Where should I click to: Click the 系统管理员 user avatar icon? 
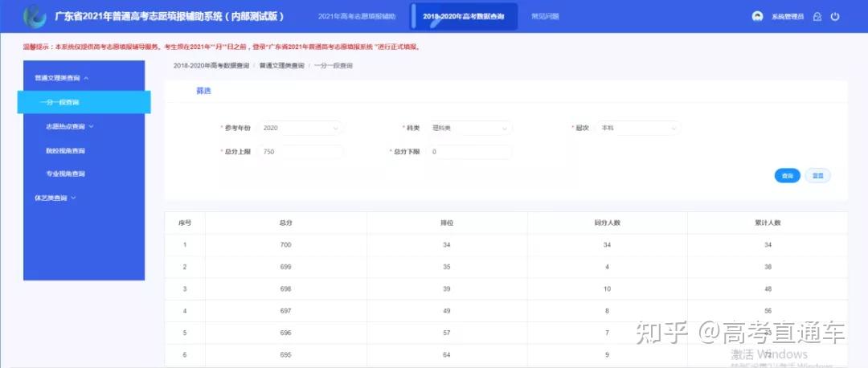pos(757,17)
